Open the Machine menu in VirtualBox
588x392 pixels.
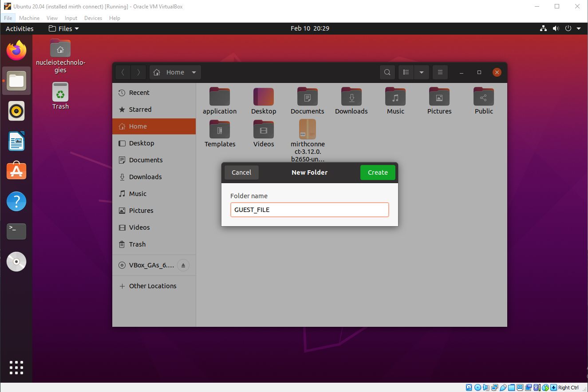point(29,18)
